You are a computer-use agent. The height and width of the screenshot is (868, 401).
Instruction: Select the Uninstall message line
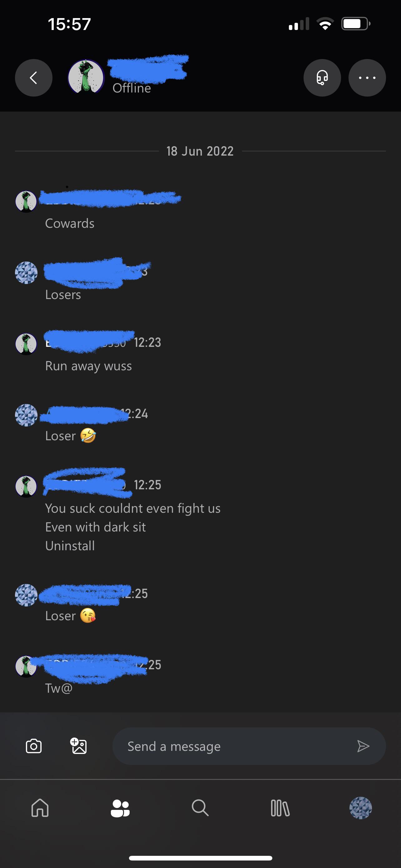point(70,546)
